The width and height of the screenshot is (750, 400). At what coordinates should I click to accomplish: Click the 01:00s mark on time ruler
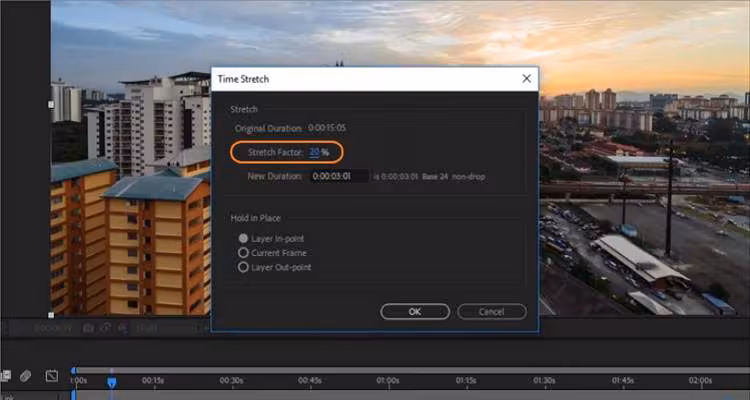coord(387,380)
